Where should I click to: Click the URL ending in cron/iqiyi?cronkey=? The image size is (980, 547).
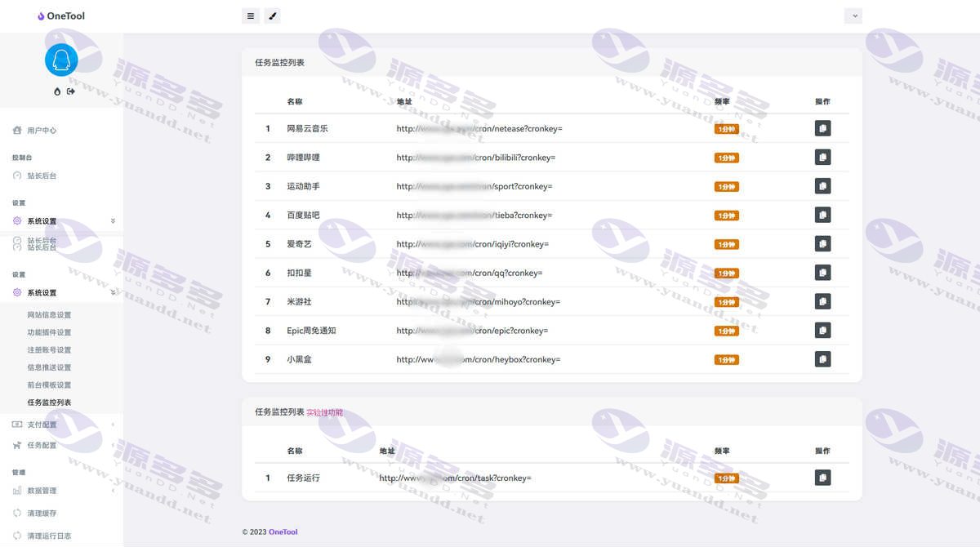click(x=473, y=244)
